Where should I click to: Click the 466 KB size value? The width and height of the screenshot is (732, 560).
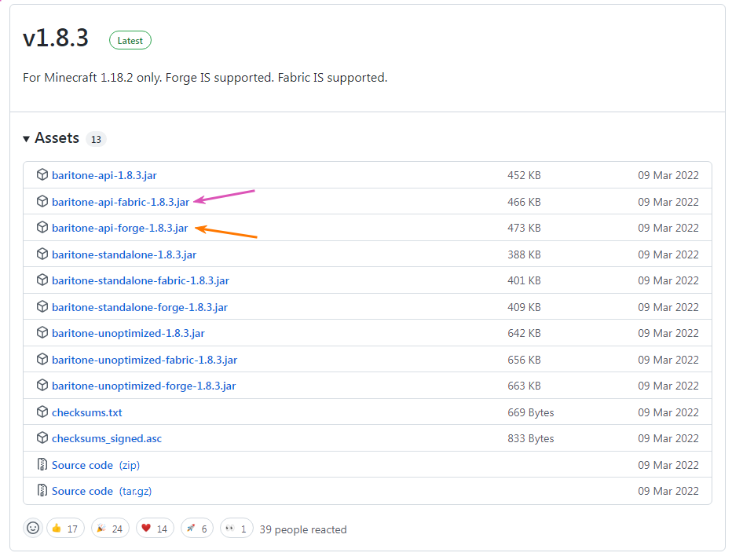(x=524, y=202)
